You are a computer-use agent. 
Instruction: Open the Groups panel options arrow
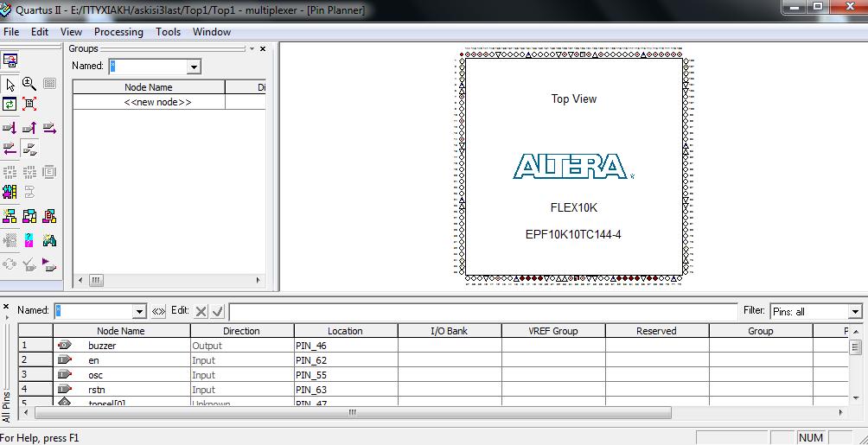tap(252, 48)
